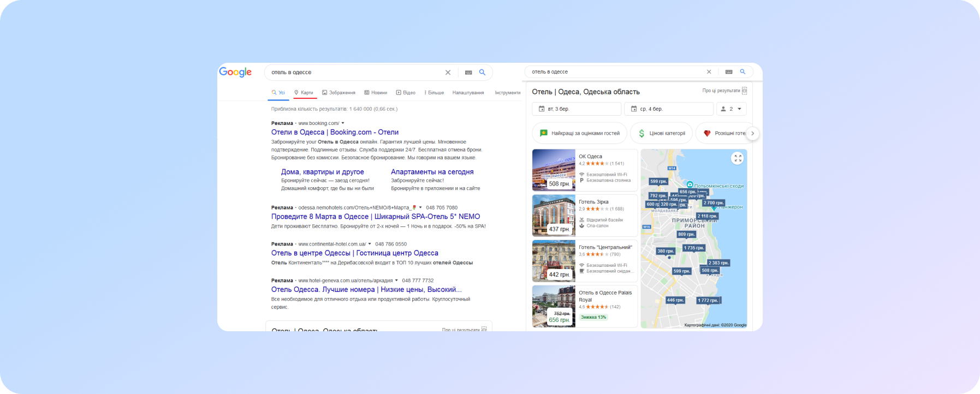
Task: Click the red gem icon on luxury hotels chip
Action: [x=707, y=133]
